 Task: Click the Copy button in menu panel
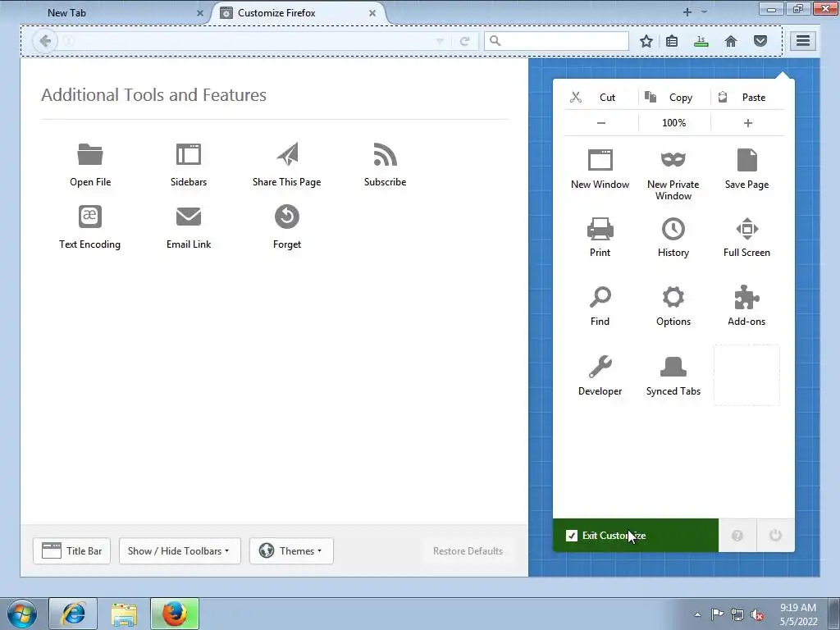674,98
